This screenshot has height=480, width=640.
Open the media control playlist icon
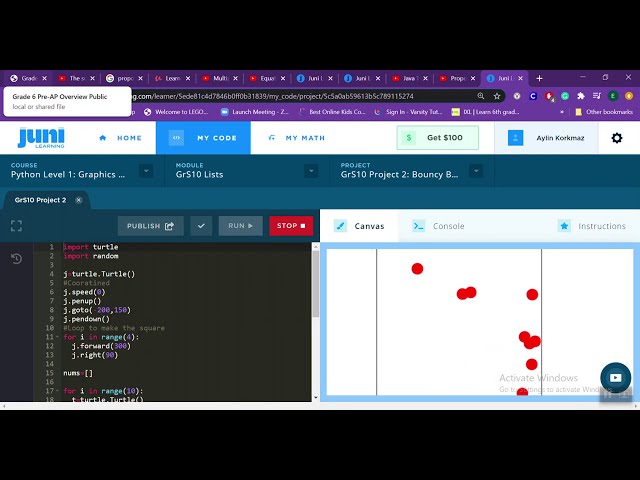(x=597, y=96)
